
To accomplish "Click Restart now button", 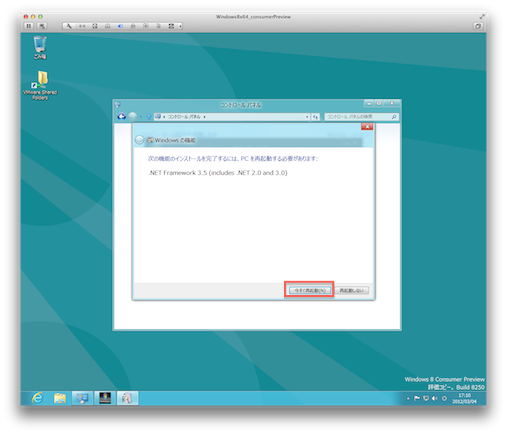I will (x=310, y=290).
